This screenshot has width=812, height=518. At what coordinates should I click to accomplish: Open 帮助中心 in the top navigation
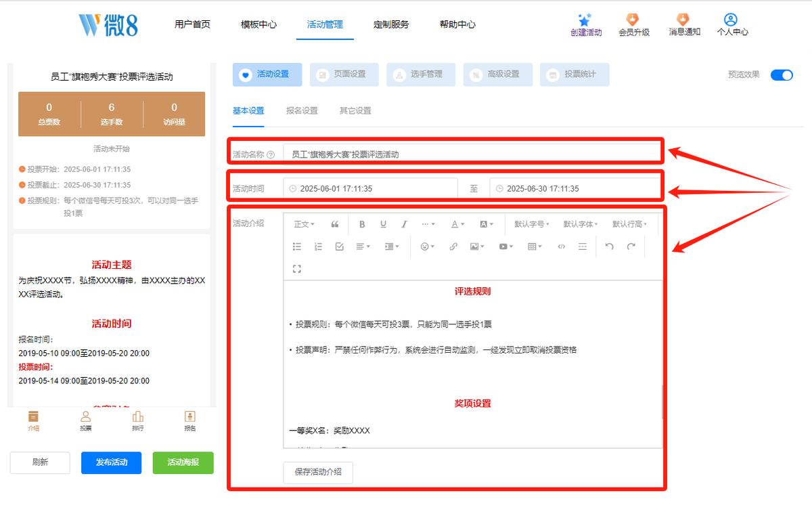tap(457, 24)
